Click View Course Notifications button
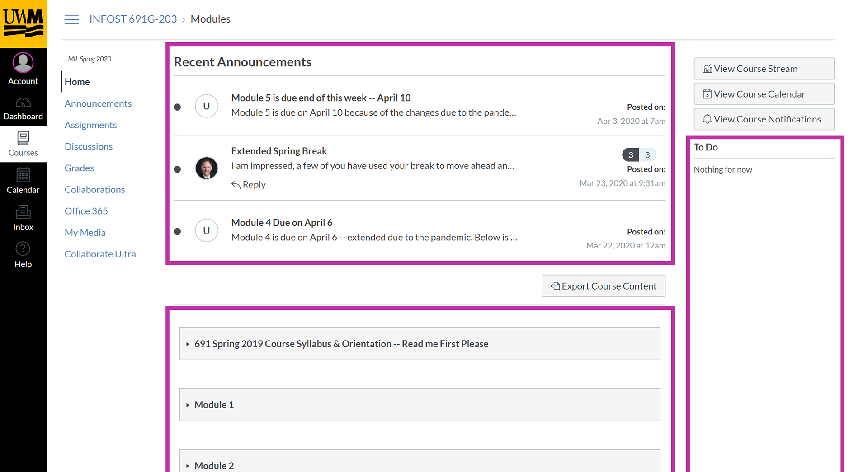Image resolution: width=868 pixels, height=472 pixels. [764, 119]
